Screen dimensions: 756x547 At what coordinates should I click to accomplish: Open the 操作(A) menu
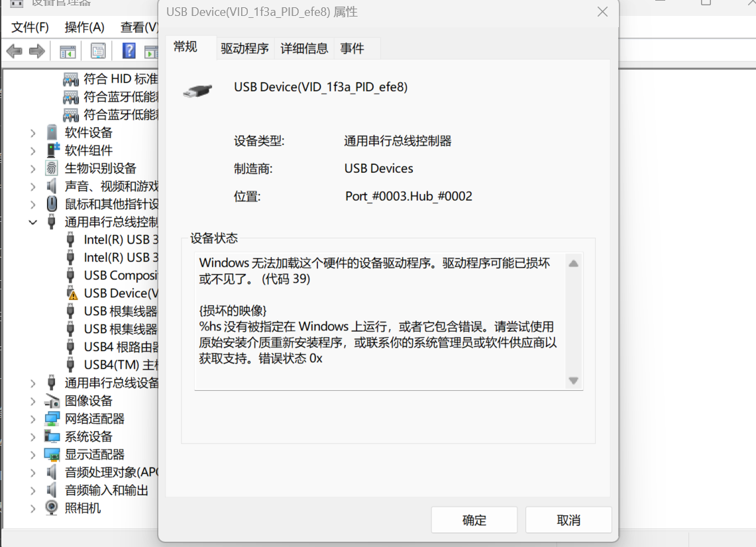84,27
